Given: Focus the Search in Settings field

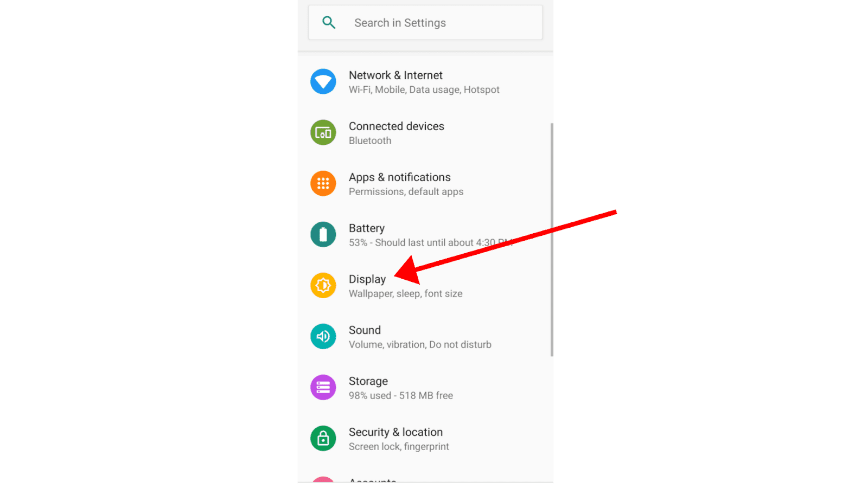Looking at the screenshot, I should (x=425, y=22).
